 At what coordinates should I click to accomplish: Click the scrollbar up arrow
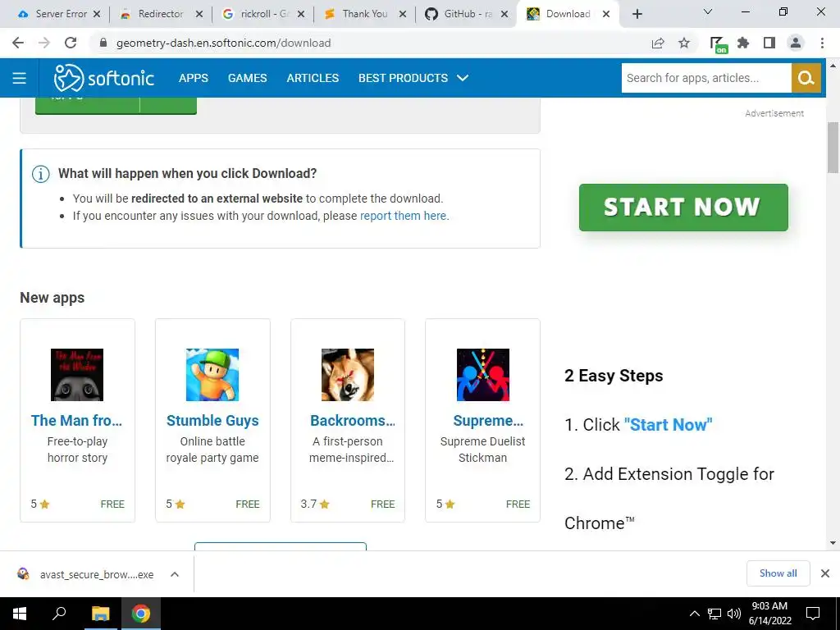pyautogui.click(x=833, y=66)
